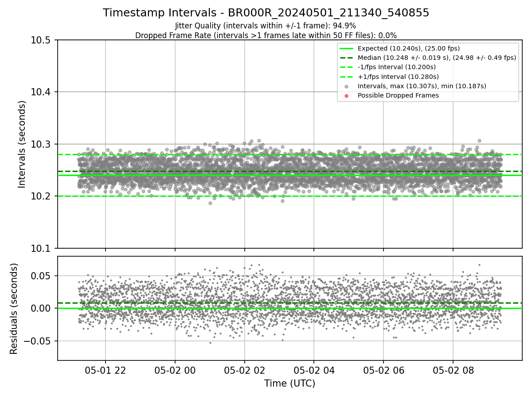Click the '05-02 08' time tick label
The height and width of the screenshot is (399, 532).
point(453,370)
